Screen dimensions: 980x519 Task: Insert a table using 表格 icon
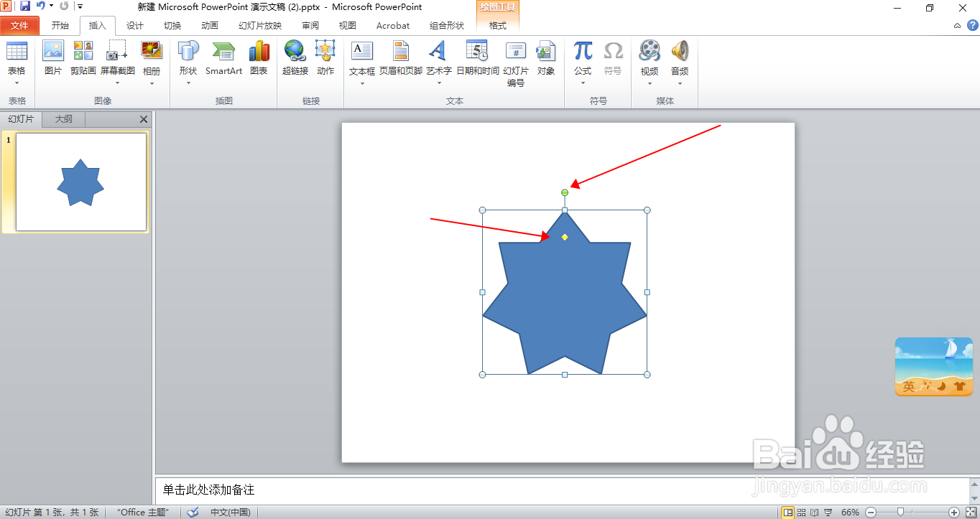[16, 52]
